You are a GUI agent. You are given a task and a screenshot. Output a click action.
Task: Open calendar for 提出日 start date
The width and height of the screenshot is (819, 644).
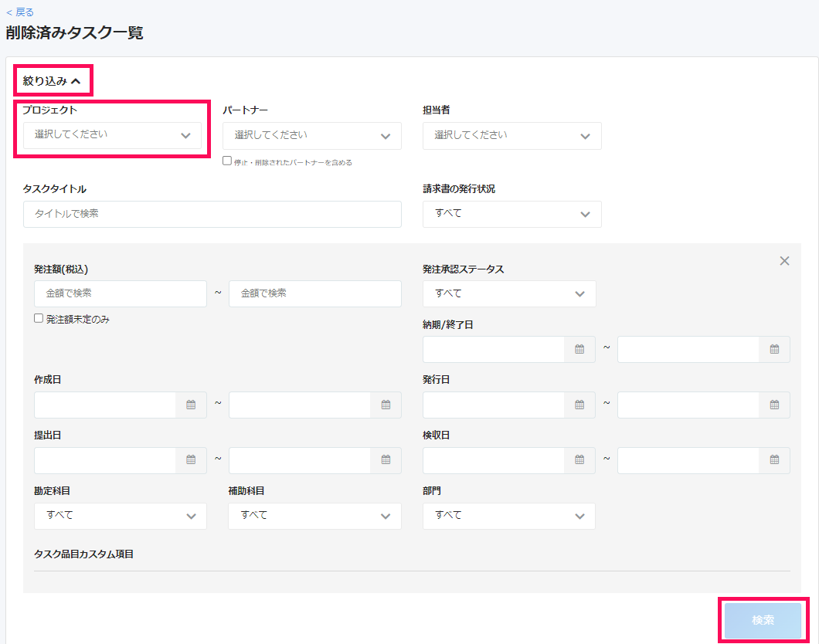coord(191,460)
